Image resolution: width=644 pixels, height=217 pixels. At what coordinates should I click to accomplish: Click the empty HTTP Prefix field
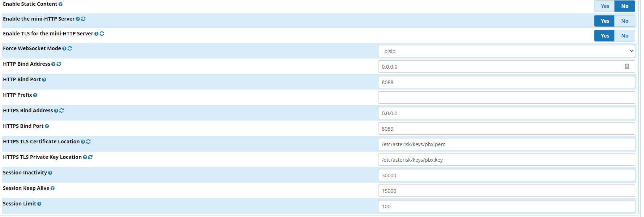[507, 97]
